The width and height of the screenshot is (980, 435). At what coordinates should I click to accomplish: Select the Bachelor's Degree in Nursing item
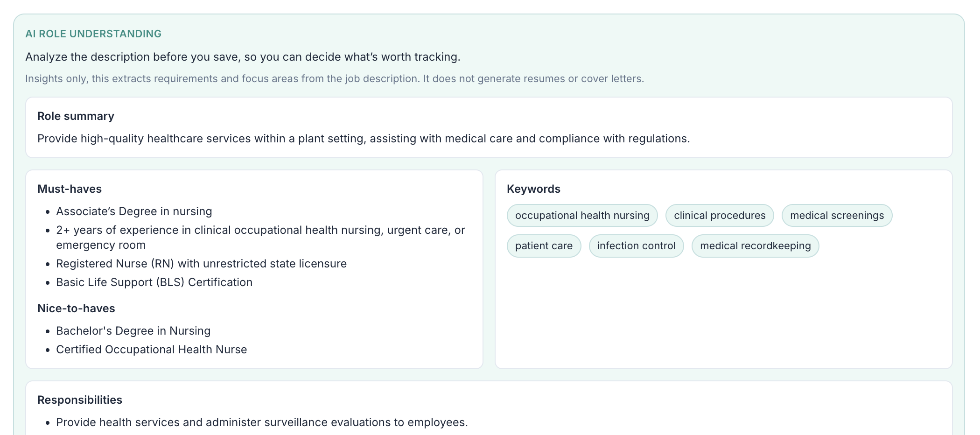(x=133, y=330)
